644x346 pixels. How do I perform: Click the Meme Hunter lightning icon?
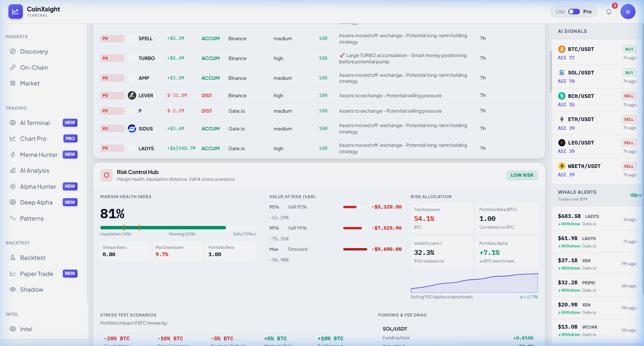tap(13, 155)
